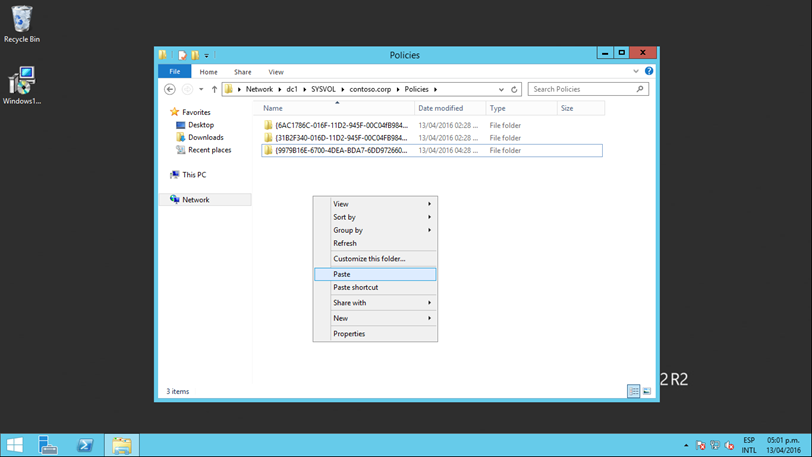The image size is (812, 457).
Task: Select the Windows1... desktop shortcut icon
Action: click(x=22, y=85)
